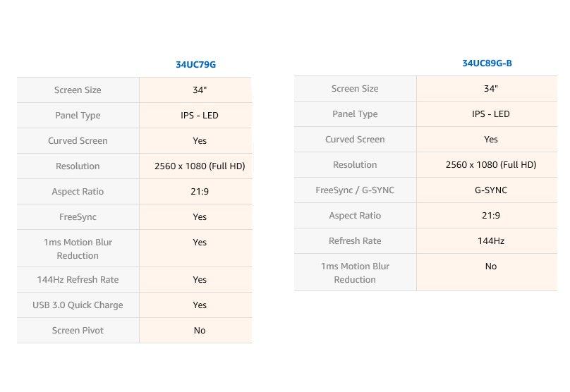The width and height of the screenshot is (570, 392).
Task: Open the 34UC89G-B model link
Action: 487,63
